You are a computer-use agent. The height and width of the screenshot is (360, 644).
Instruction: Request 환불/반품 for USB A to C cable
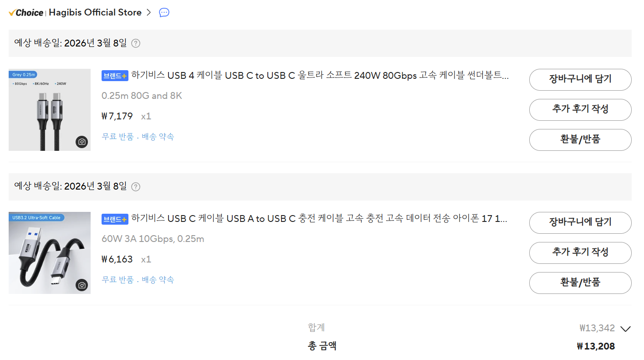[x=580, y=283]
